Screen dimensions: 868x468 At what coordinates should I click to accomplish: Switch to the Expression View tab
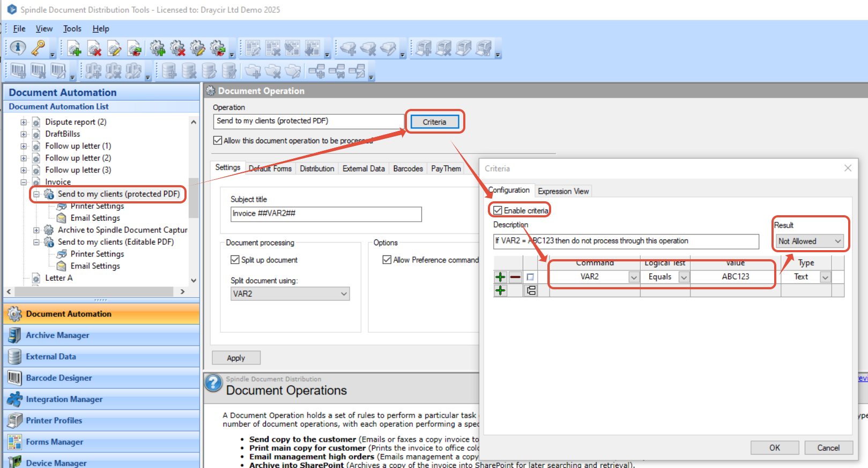(563, 191)
